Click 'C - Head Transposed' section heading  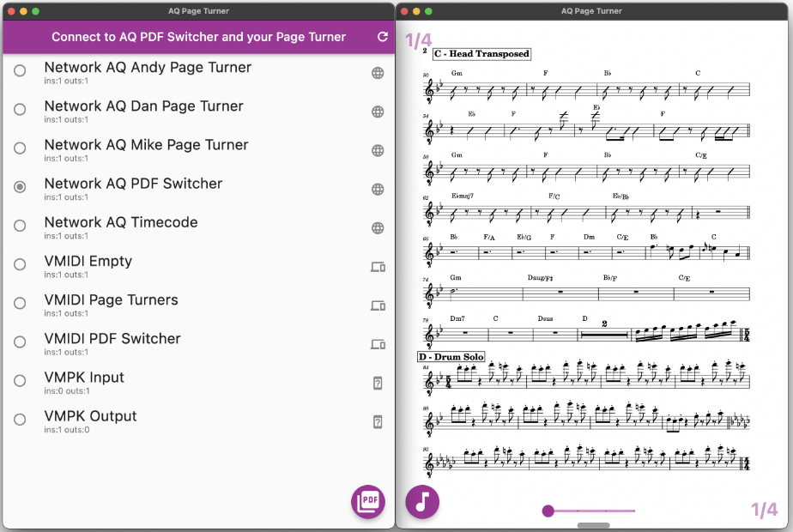pos(482,53)
